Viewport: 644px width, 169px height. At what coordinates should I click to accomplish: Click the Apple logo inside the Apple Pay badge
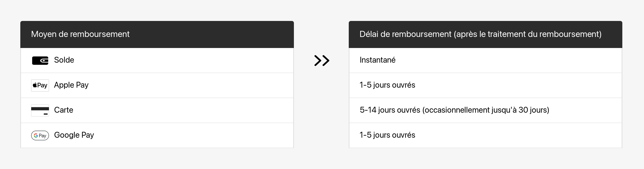35,85
